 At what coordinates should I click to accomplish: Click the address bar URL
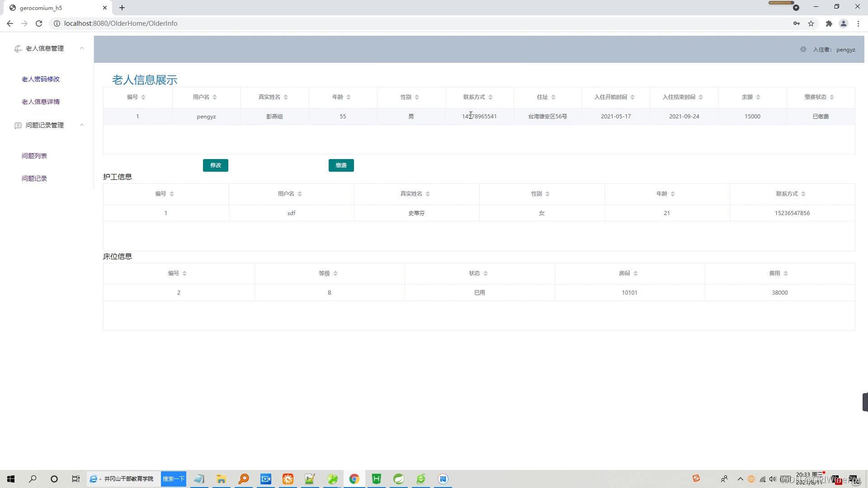[x=121, y=23]
